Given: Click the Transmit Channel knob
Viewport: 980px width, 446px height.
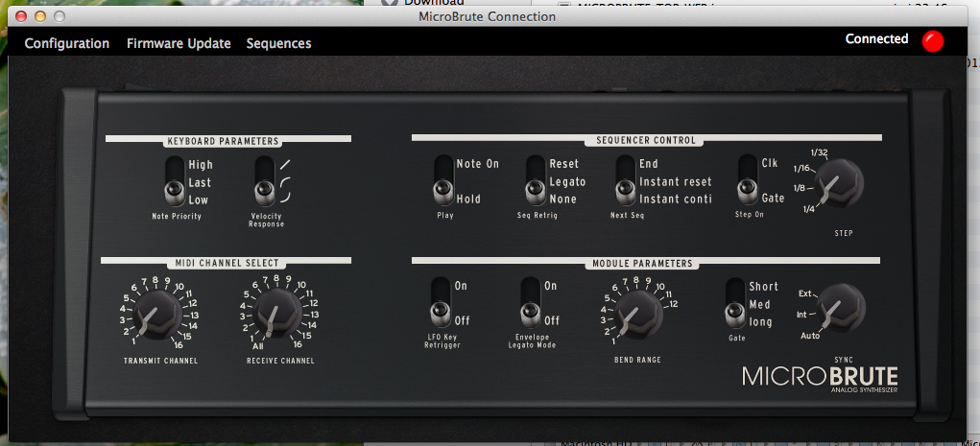Looking at the screenshot, I should coord(156,315).
